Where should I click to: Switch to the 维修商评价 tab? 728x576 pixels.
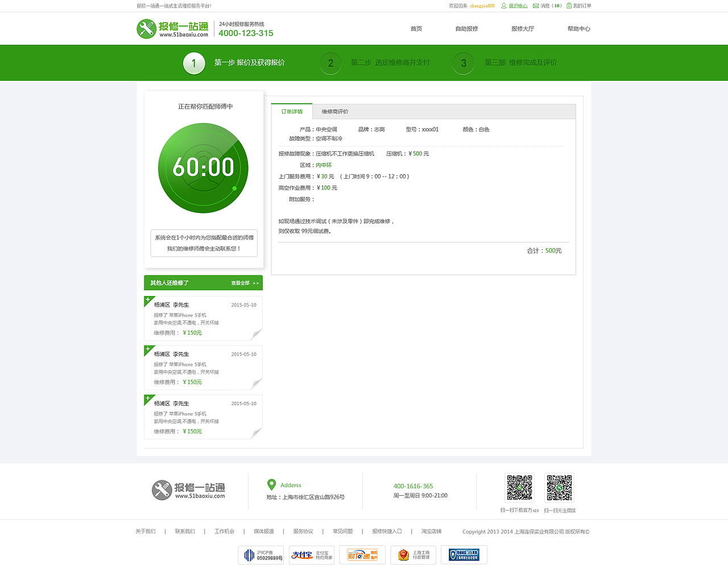click(335, 112)
